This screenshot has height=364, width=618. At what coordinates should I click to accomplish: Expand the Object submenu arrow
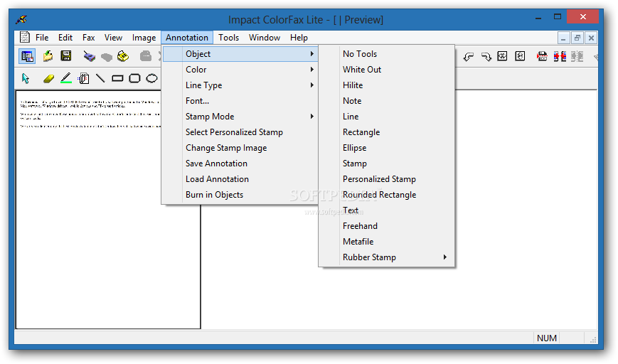tap(311, 53)
